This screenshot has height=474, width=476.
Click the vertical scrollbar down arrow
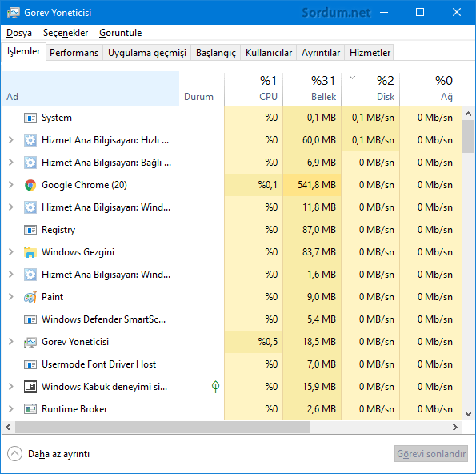click(469, 414)
